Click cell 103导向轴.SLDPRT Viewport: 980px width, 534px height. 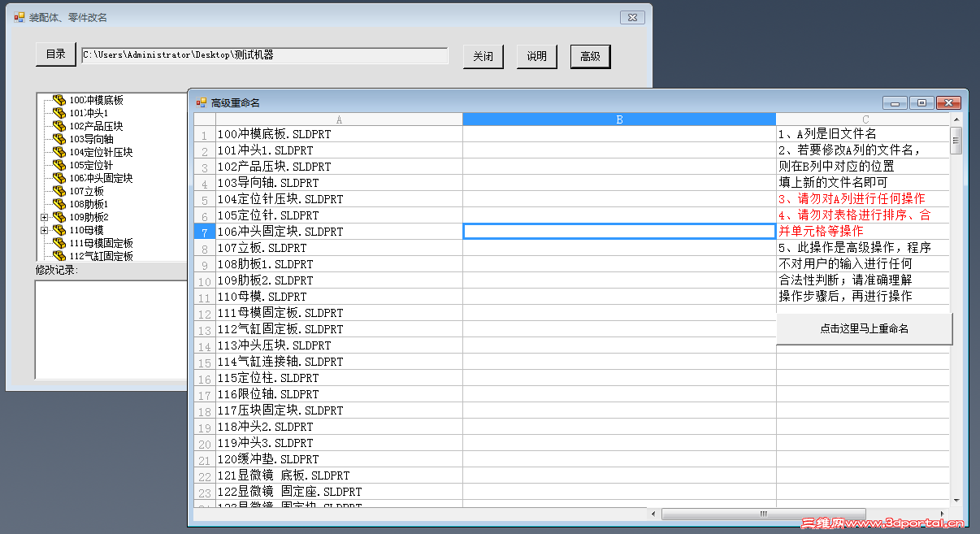point(339,183)
